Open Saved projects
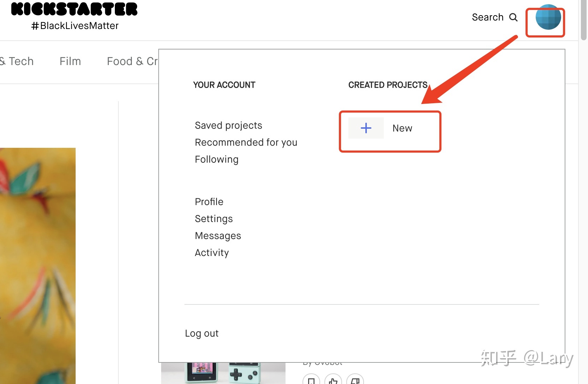Image resolution: width=588 pixels, height=384 pixels. [228, 126]
